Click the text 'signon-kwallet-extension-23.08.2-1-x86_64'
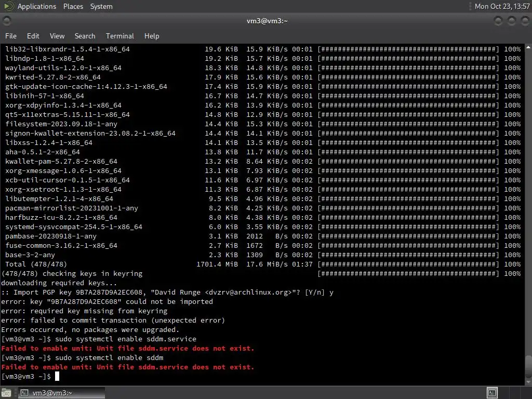Viewport: 532px width, 399px height. pyautogui.click(x=90, y=134)
